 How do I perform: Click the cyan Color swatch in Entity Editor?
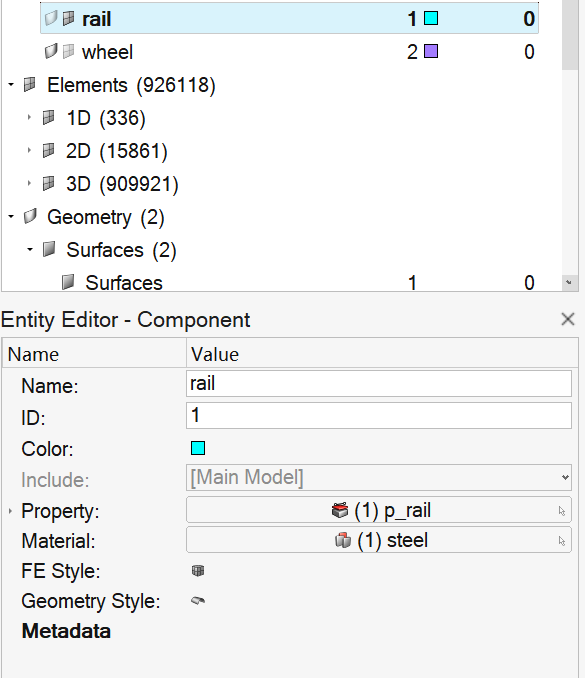coord(198,448)
